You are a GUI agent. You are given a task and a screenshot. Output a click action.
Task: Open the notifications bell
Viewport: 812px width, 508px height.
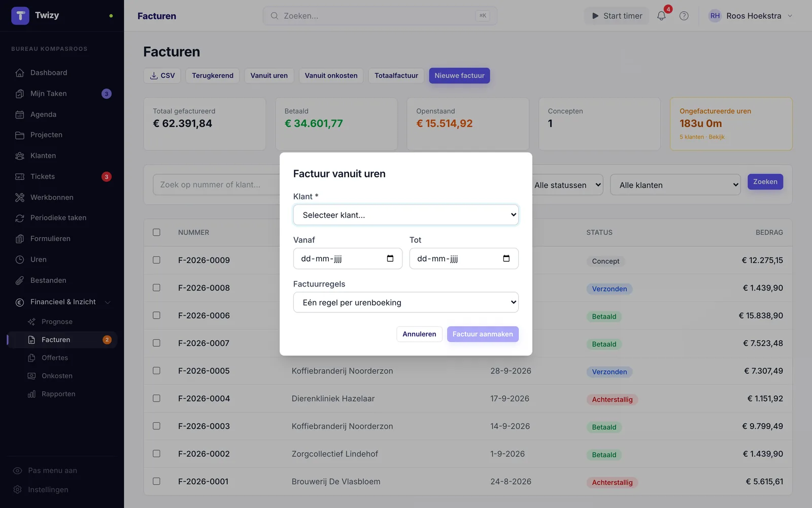point(661,16)
